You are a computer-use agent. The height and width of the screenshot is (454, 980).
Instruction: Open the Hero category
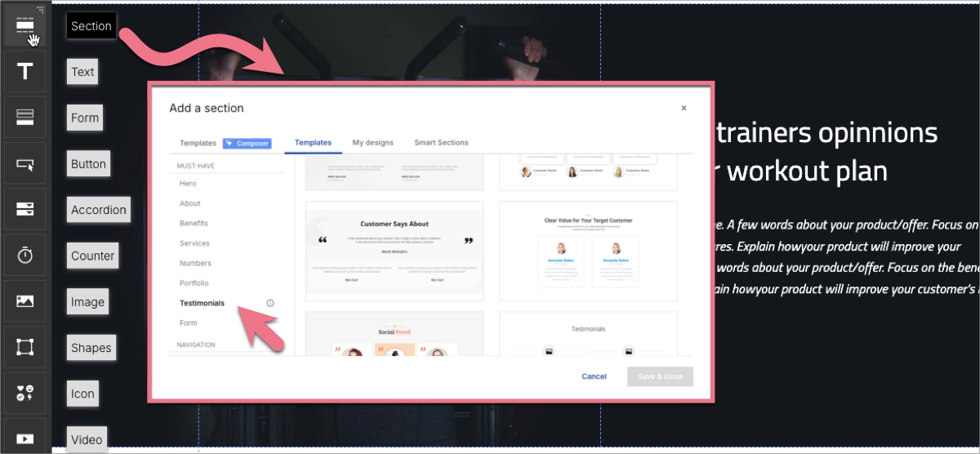point(188,184)
